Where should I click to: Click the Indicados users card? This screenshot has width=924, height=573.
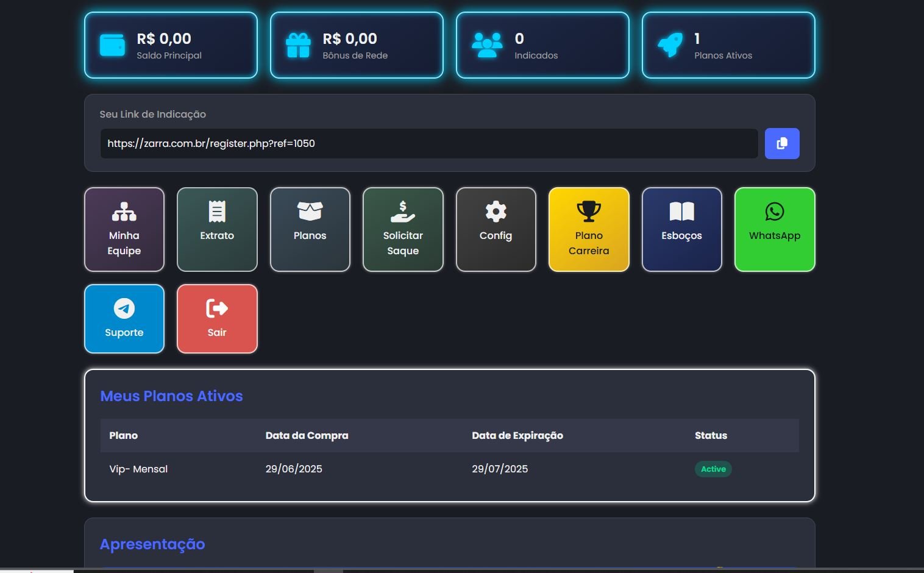(x=542, y=46)
